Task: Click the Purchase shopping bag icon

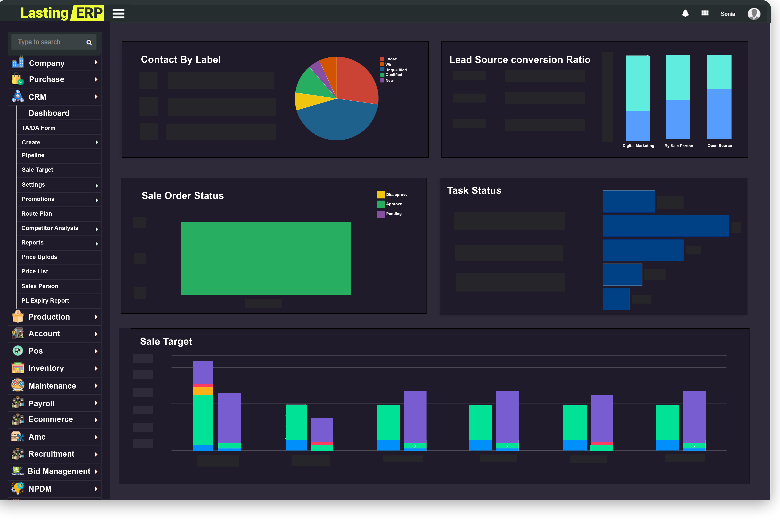Action: (x=17, y=79)
